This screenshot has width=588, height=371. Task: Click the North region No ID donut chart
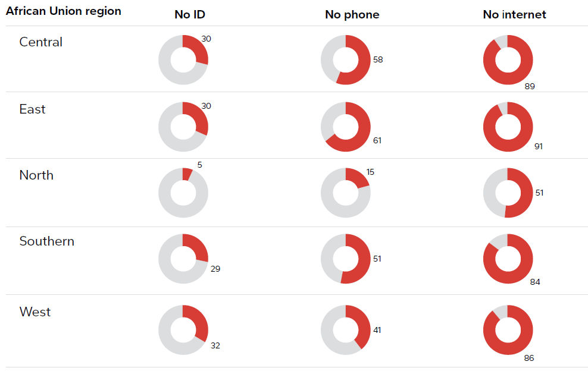pos(183,193)
